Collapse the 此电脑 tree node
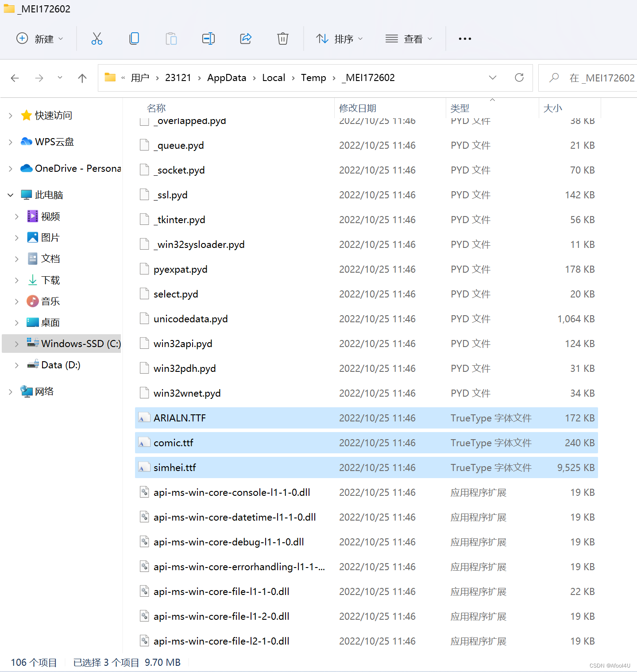The image size is (637, 672). (11, 195)
